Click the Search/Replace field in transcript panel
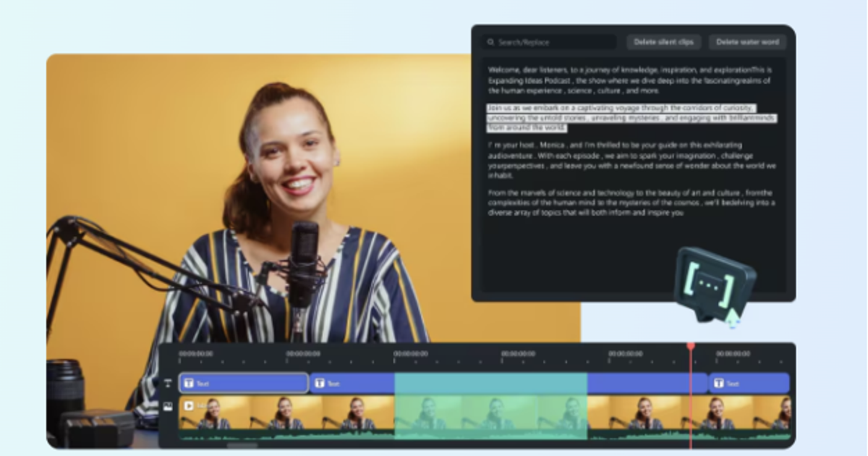 pos(549,42)
